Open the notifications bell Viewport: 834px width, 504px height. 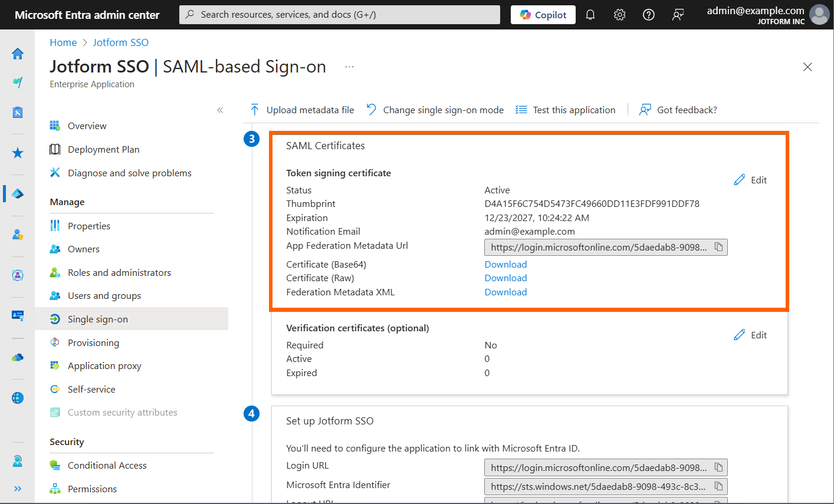coord(590,15)
